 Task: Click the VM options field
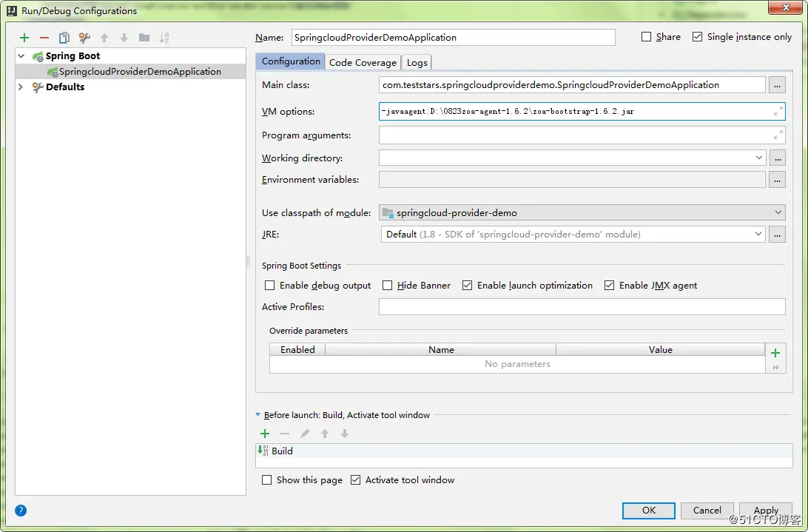coord(582,111)
